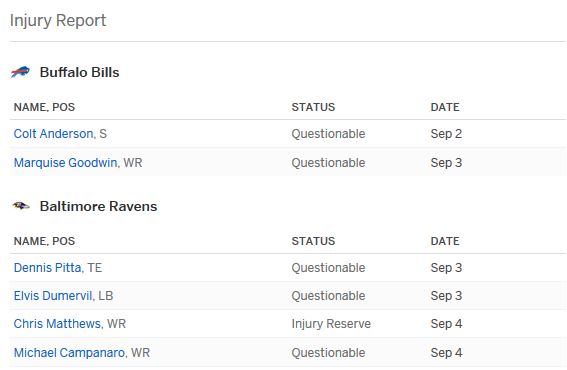Click Questionable status in Marquise Goodwin row
567x370 pixels.
click(x=328, y=163)
